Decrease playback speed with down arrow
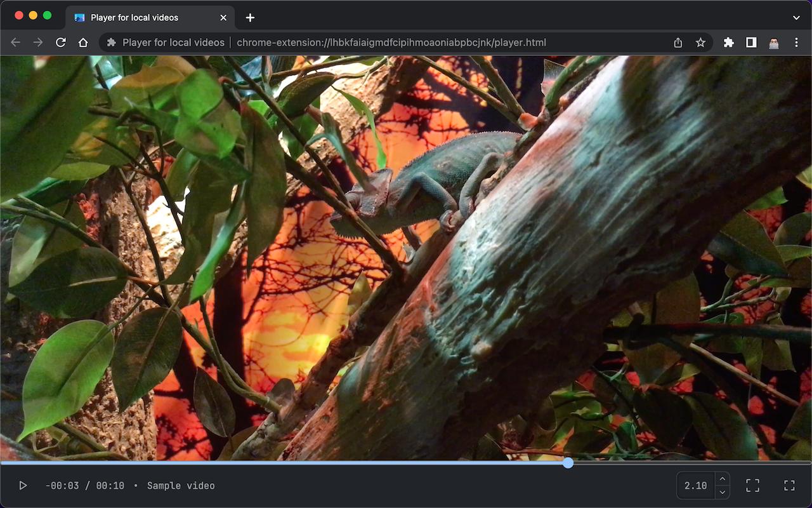This screenshot has height=508, width=812. (x=722, y=492)
